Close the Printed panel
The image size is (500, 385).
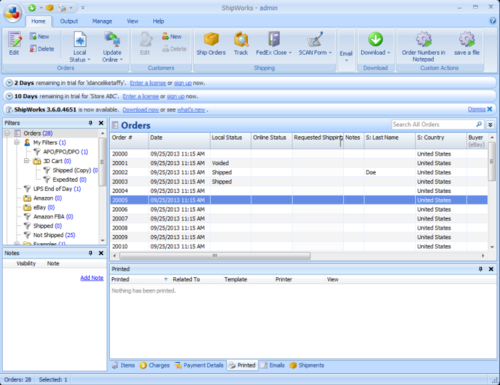(491, 269)
